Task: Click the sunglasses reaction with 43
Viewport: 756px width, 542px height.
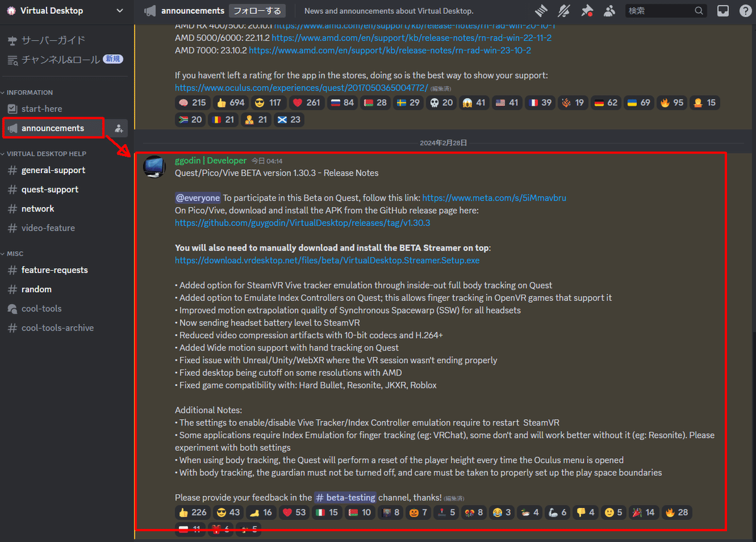Action: coord(227,512)
